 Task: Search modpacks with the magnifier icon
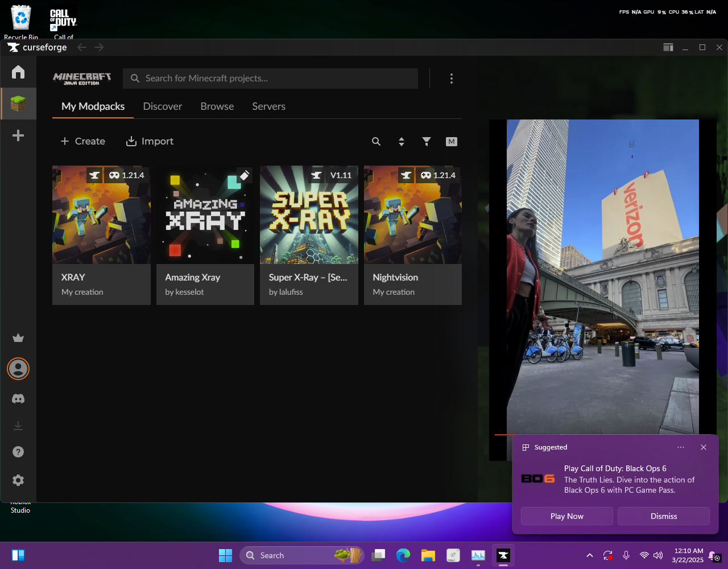376,142
